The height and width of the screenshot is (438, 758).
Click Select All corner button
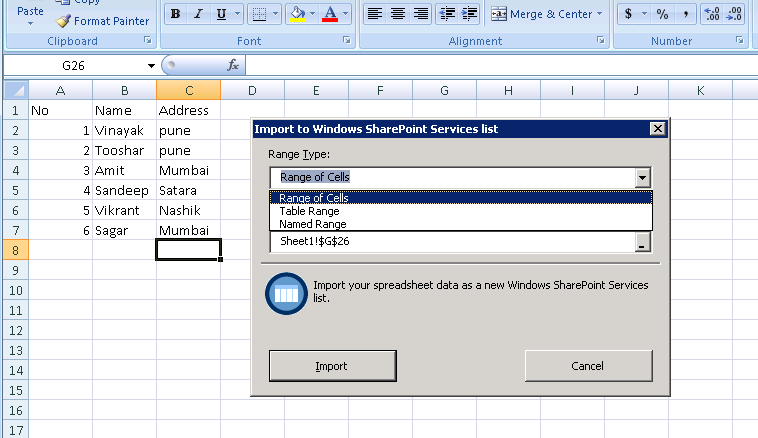pos(17,90)
